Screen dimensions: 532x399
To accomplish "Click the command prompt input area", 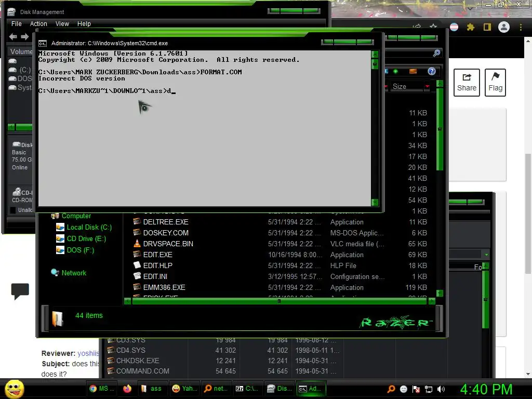I will 205,128.
